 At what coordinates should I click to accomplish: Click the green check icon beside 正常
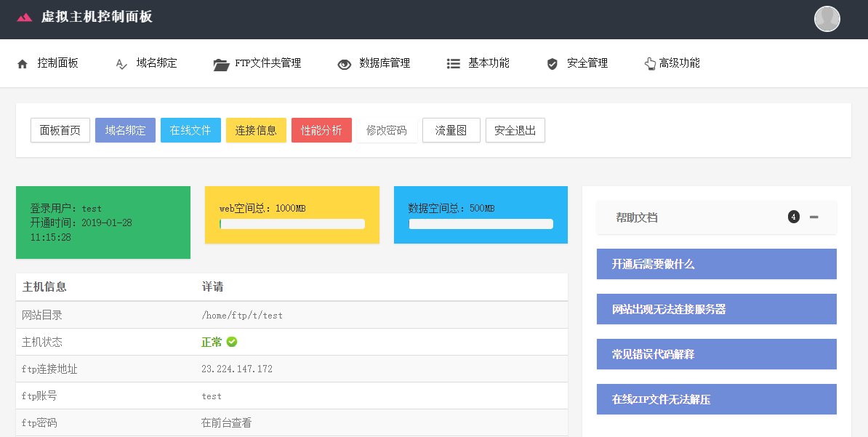click(x=233, y=342)
